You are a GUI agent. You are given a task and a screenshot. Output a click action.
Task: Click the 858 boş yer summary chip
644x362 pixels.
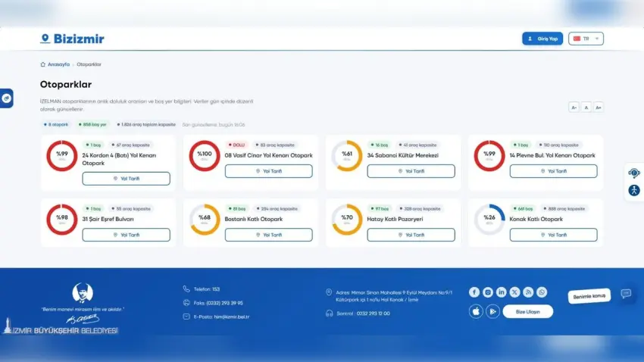[92, 124]
